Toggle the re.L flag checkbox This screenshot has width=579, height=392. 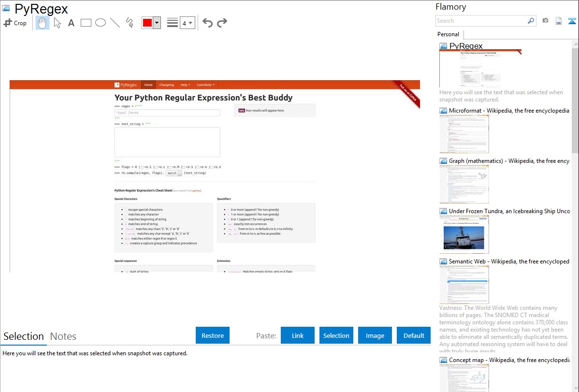156,167
